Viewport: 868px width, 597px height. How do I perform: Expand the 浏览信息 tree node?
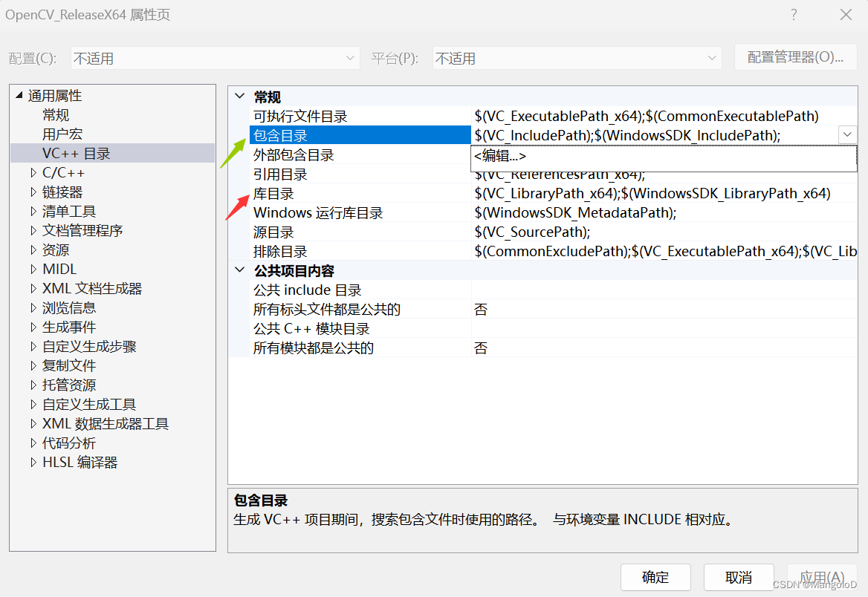pyautogui.click(x=33, y=307)
